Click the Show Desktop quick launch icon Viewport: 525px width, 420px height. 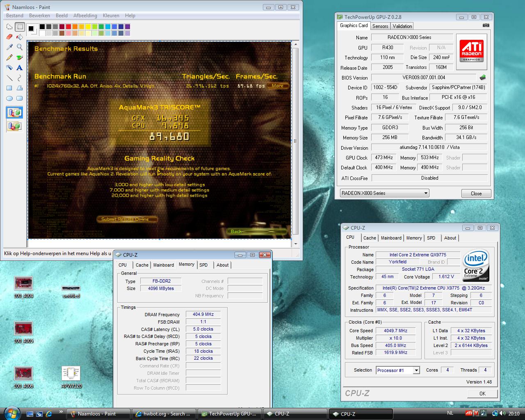tap(30, 414)
